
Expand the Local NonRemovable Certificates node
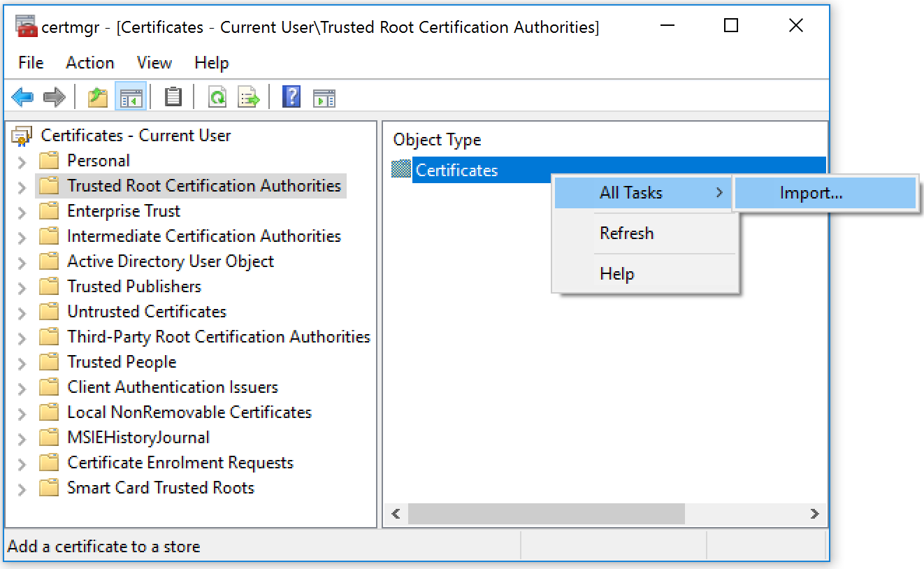[x=22, y=414]
